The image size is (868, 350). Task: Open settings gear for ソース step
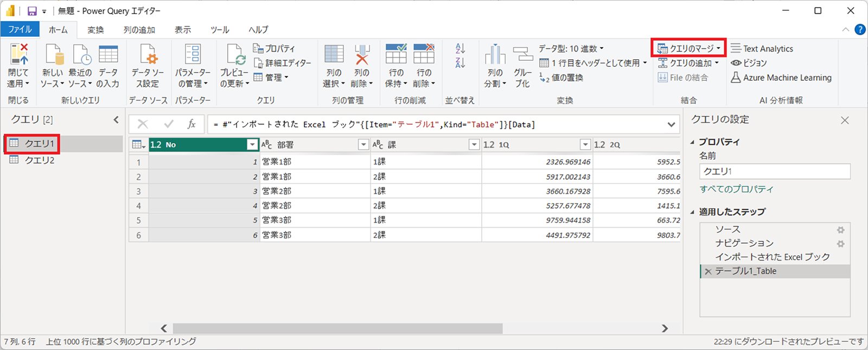coord(840,230)
